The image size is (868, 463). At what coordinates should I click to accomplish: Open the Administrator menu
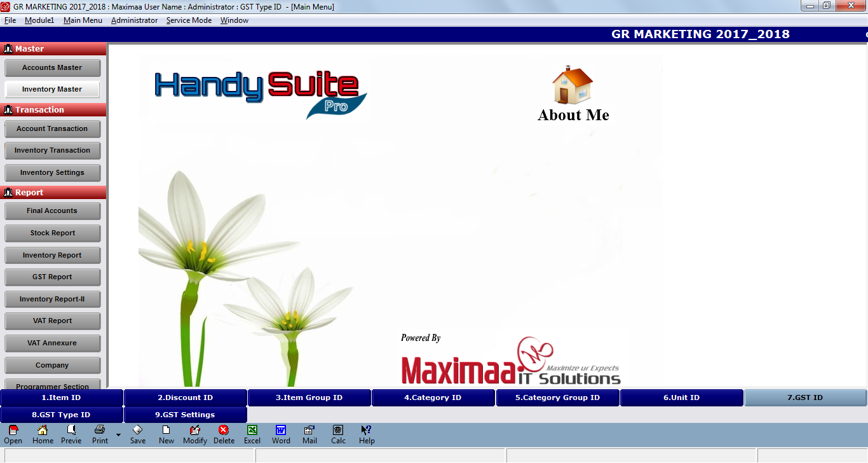pyautogui.click(x=134, y=20)
